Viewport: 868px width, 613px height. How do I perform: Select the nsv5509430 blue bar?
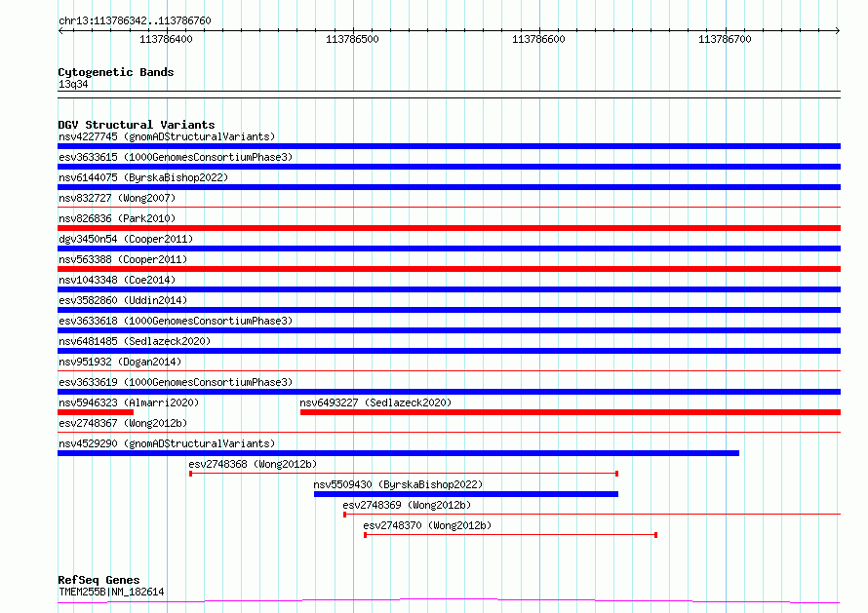pos(466,494)
